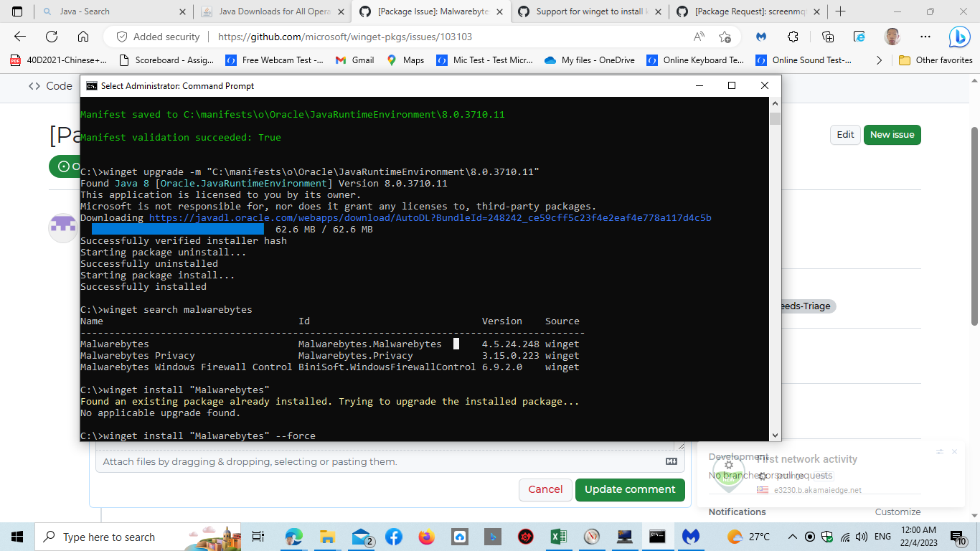Switch to Command Prompt taskbar icon
980x551 pixels.
[657, 537]
